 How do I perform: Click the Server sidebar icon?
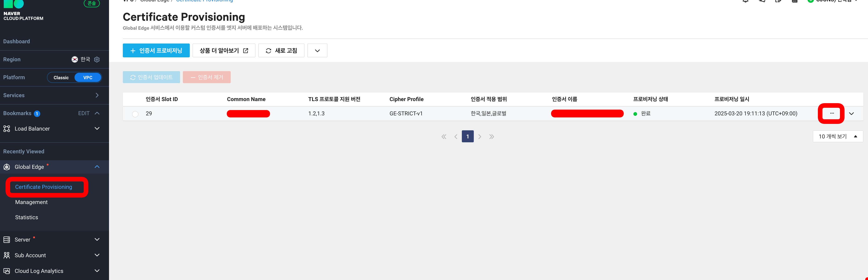(x=7, y=239)
